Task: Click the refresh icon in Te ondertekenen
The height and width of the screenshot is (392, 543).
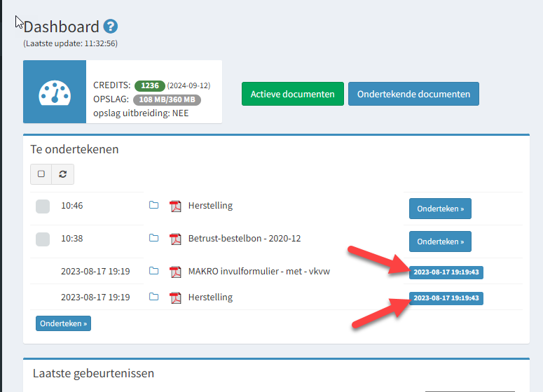Action: (62, 174)
